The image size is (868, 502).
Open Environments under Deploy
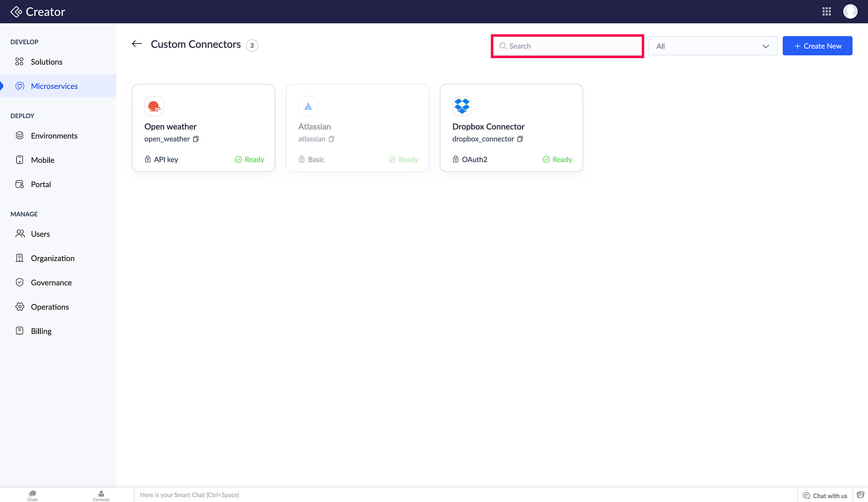(54, 135)
